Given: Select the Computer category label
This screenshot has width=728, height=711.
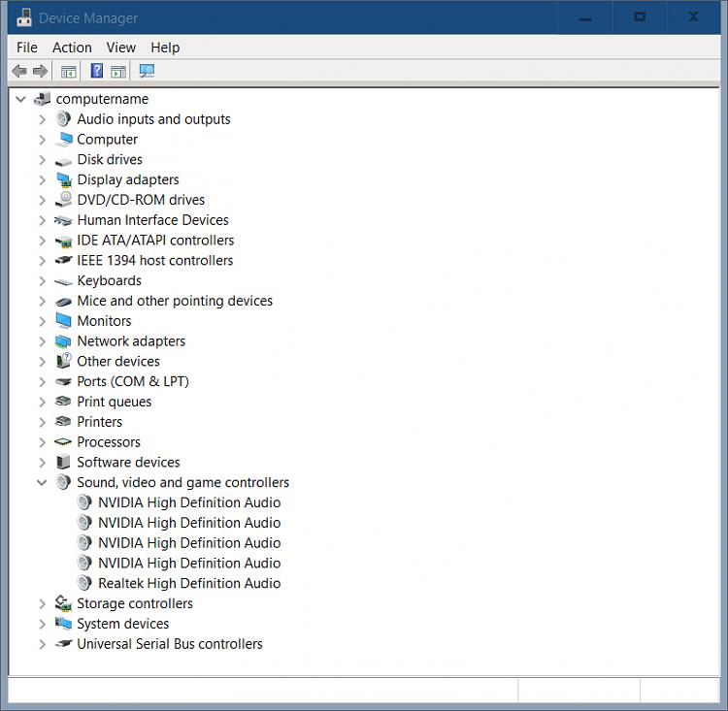Looking at the screenshot, I should click(107, 140).
